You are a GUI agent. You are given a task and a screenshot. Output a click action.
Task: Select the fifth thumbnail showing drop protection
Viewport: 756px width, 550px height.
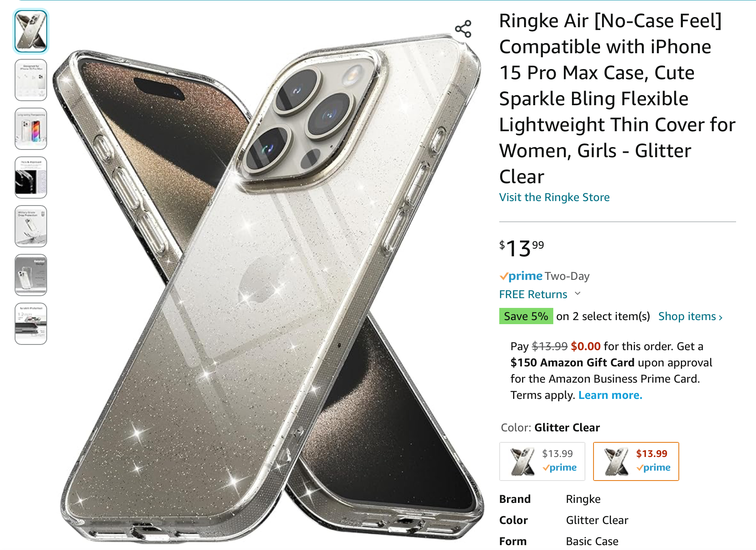(x=31, y=226)
